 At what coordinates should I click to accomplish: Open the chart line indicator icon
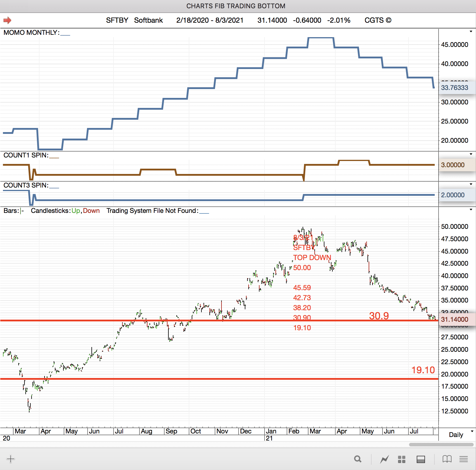point(384,459)
